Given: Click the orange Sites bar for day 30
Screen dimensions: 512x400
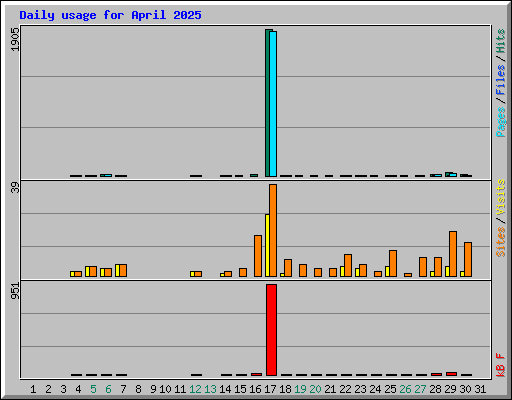Looking at the screenshot, I should 468,259.
